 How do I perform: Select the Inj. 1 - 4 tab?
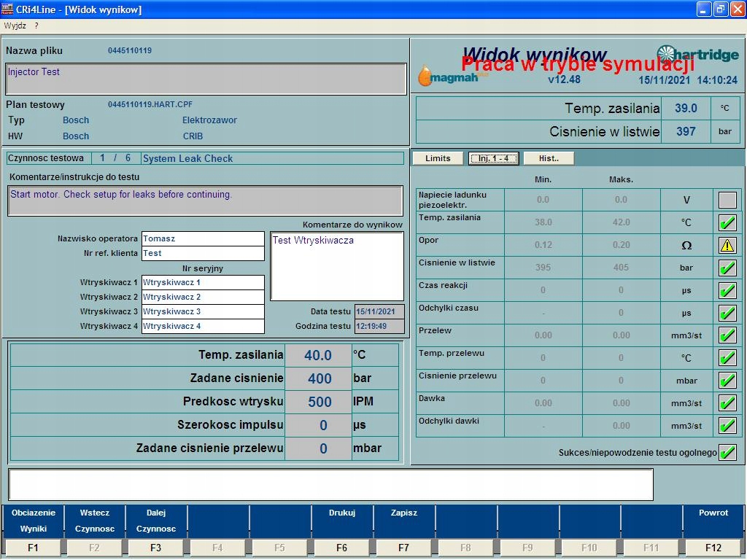point(493,158)
